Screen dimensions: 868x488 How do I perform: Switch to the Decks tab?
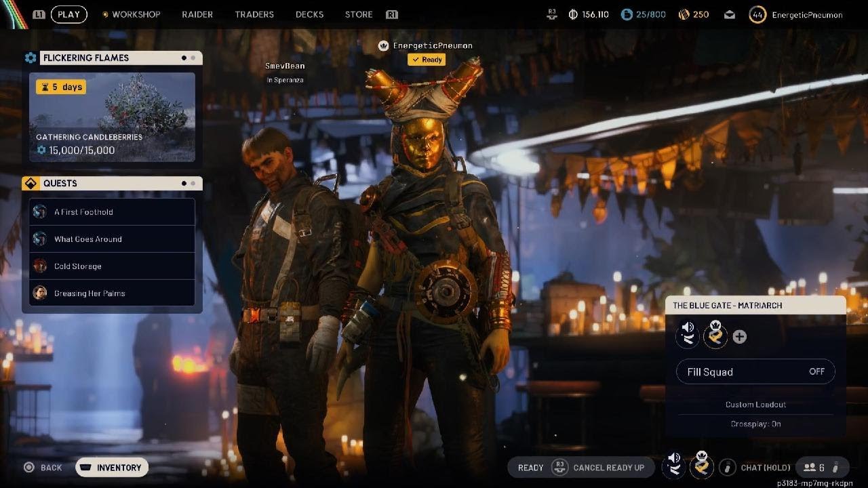click(309, 14)
